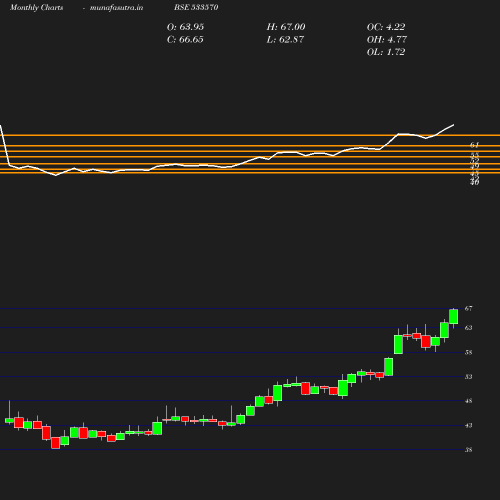Click the OL: 1.72 reading
This screenshot has height=500, width=500.
pyautogui.click(x=386, y=52)
